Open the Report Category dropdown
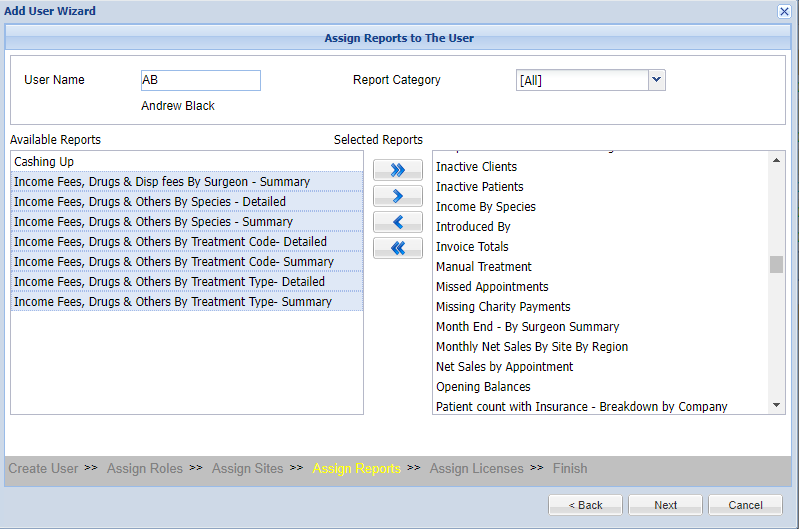799x529 pixels. 656,80
